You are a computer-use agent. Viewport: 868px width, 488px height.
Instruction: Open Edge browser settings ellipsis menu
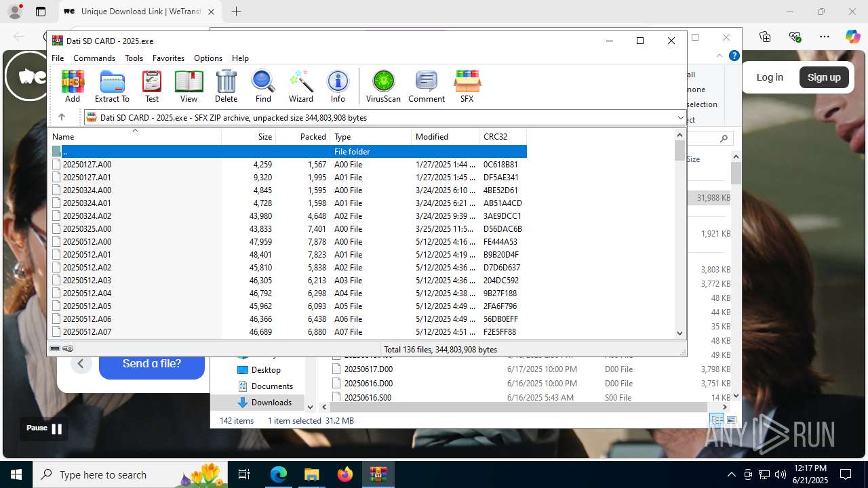(825, 37)
